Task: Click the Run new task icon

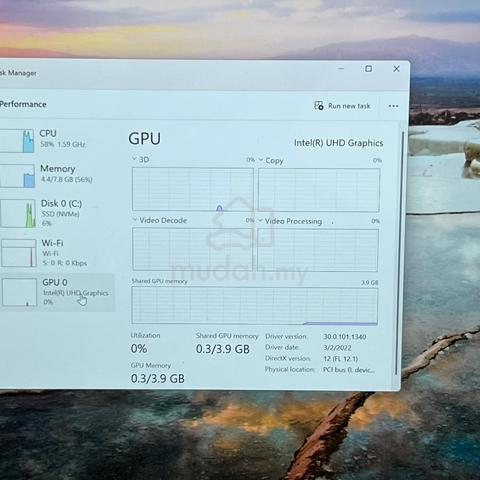Action: 319,106
